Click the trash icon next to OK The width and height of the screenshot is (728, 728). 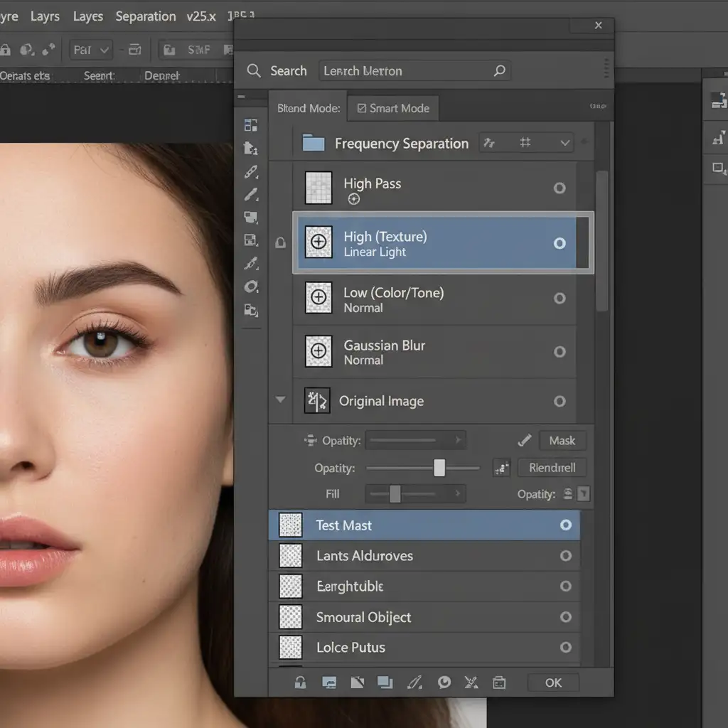coord(499,683)
